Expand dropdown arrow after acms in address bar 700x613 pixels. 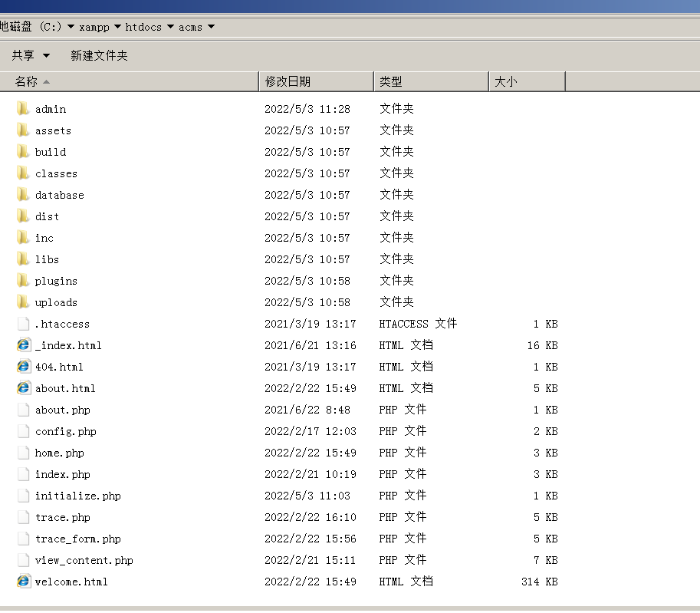[211, 27]
